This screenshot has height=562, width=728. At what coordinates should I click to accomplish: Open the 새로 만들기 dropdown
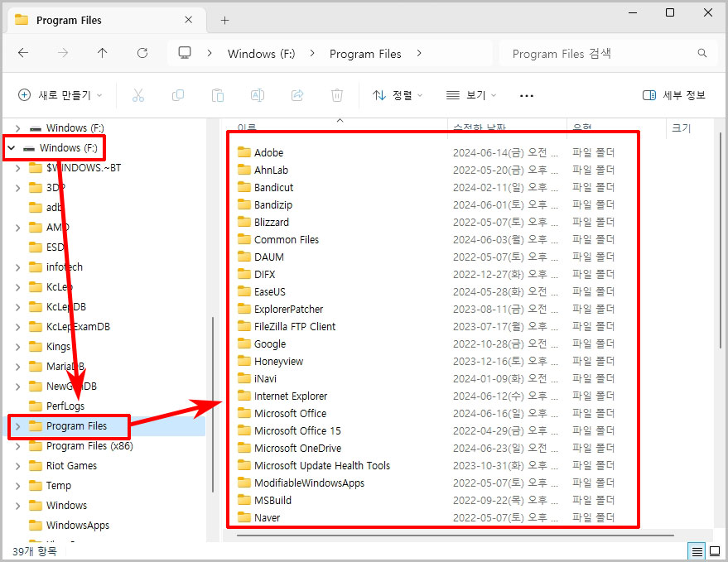[60, 96]
